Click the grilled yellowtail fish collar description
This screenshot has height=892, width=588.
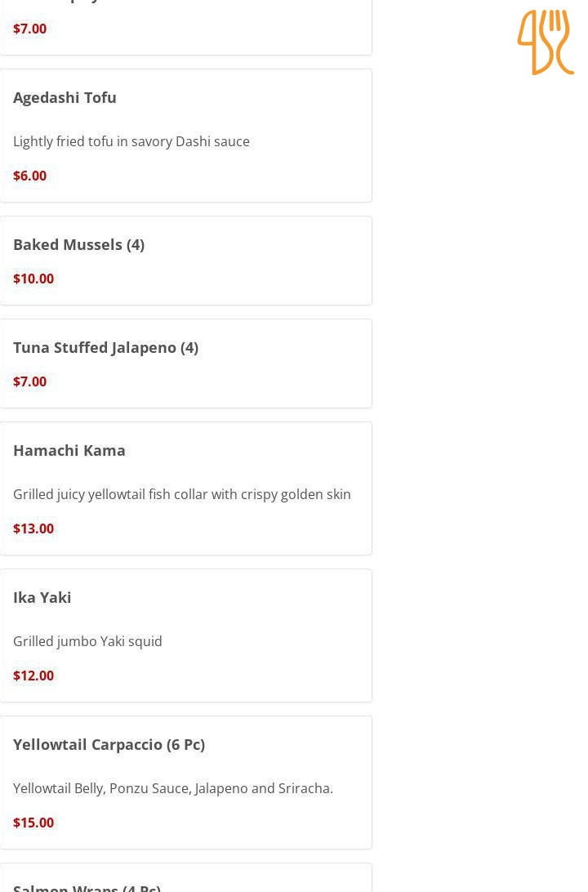(182, 494)
